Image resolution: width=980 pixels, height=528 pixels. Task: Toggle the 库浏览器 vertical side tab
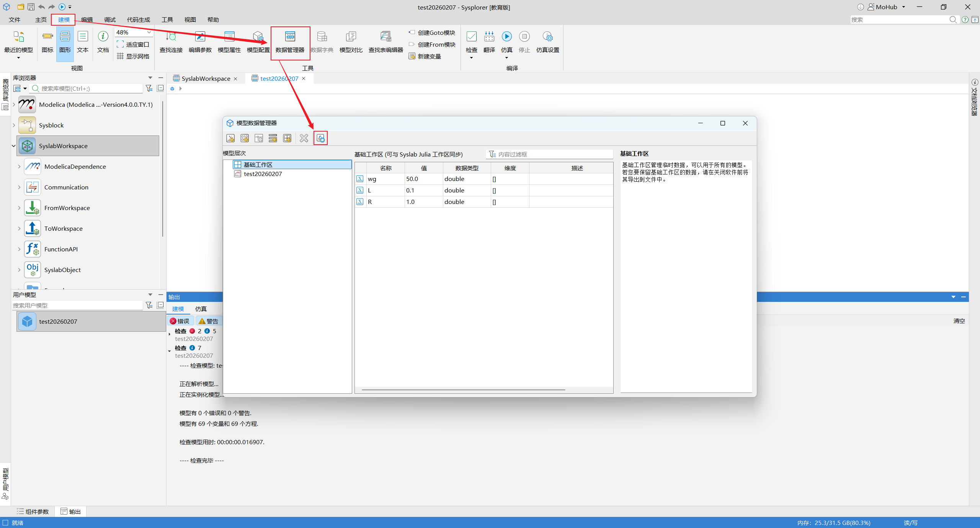coord(5,94)
